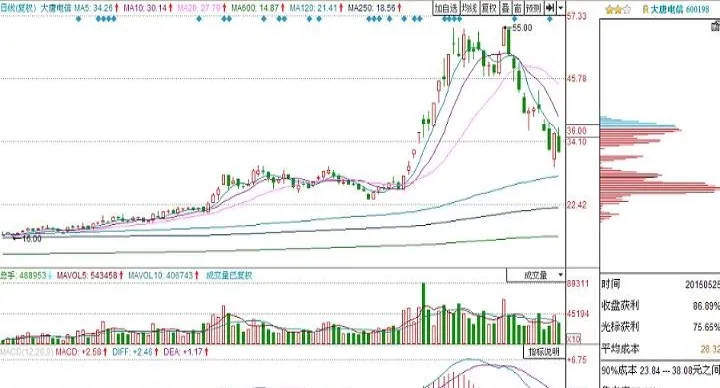Viewport: 720px width, 388px height.
Task: Click the 预测 forecast button
Action: [x=533, y=8]
